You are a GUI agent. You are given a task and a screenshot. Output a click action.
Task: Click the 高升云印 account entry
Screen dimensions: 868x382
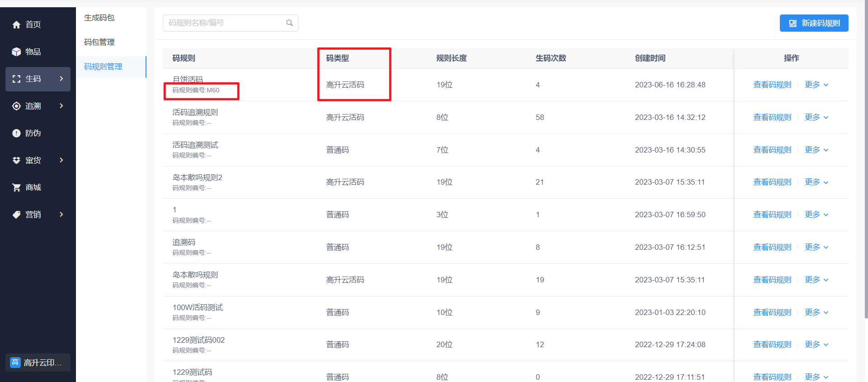pos(38,363)
